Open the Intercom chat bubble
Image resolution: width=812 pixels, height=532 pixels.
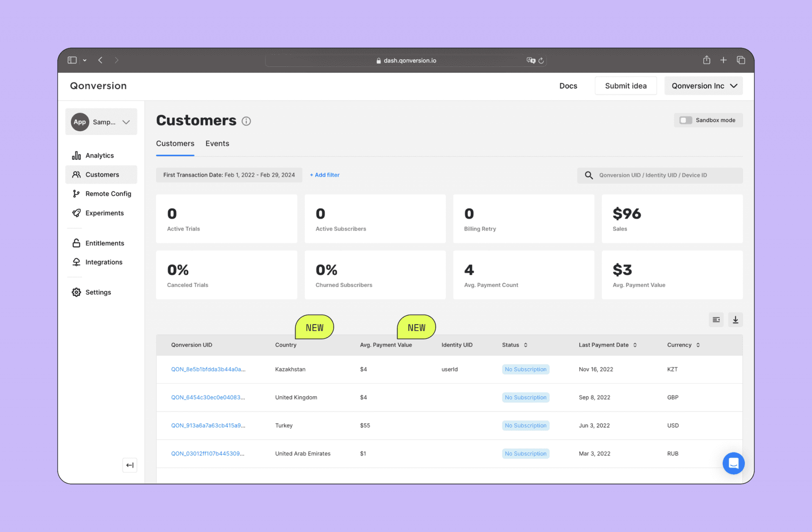(734, 463)
